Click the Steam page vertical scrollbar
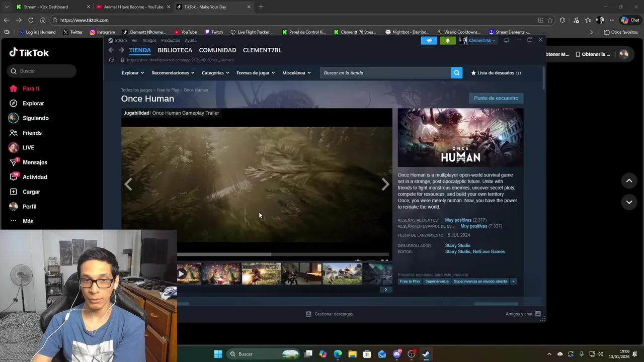Viewport: 644px width, 362px height. pyautogui.click(x=543, y=78)
